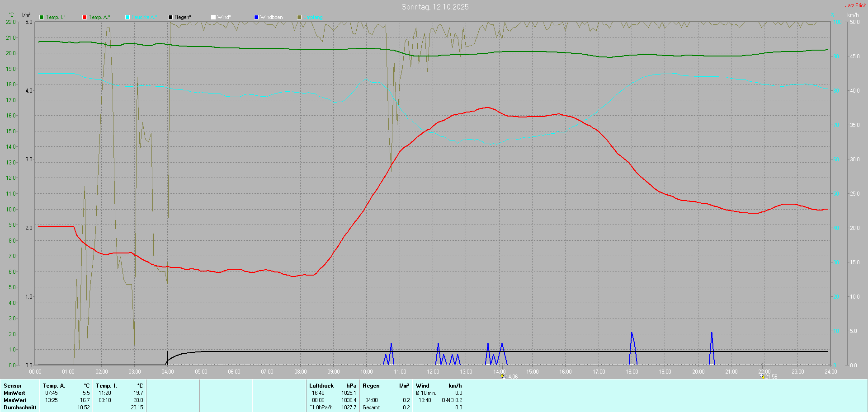868x412 pixels.
Task: Click the 'Sensor' header in the statistics table
Action: point(13,386)
